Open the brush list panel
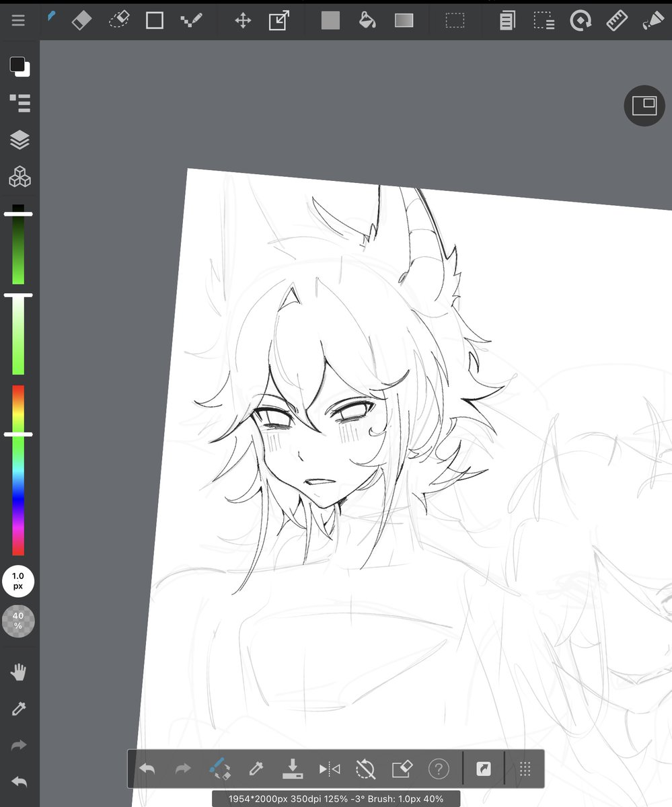 (20, 103)
